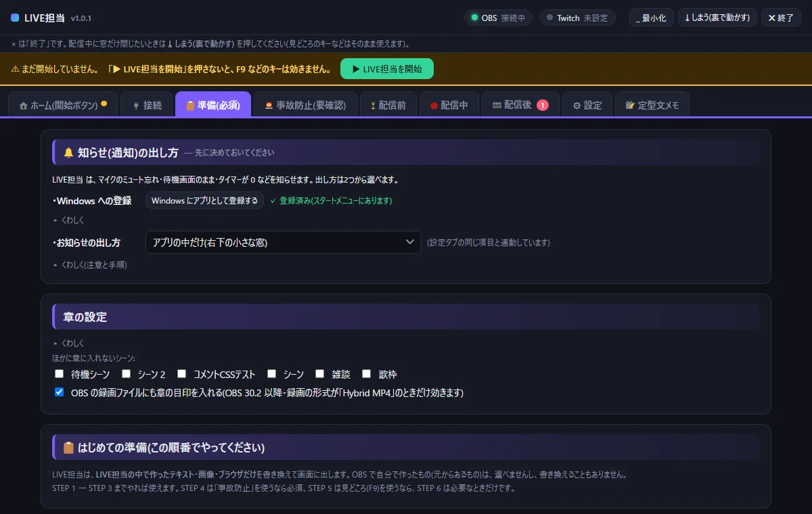Uncheck OBS の録画ファイルにも章の目印を入れる
812x514 pixels.
(60, 392)
